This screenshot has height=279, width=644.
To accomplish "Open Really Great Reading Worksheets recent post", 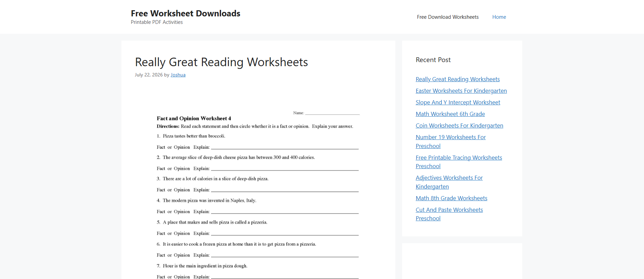I will click(x=457, y=79).
